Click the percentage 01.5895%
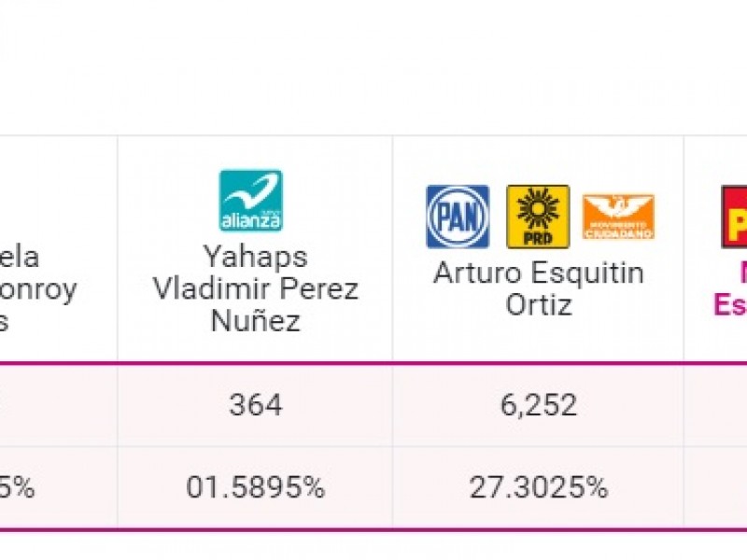Image resolution: width=747 pixels, height=560 pixels. click(255, 487)
